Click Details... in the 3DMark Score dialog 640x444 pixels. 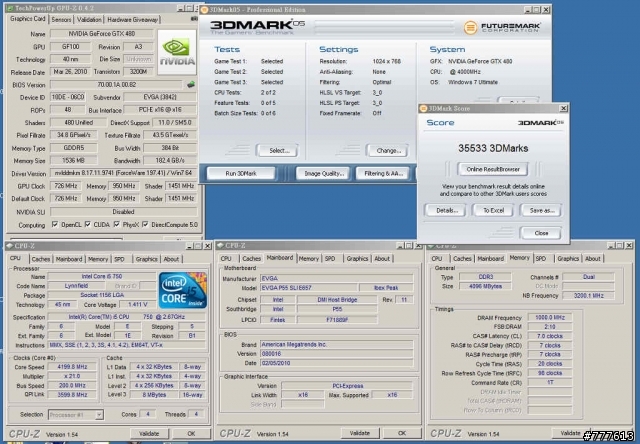447,211
